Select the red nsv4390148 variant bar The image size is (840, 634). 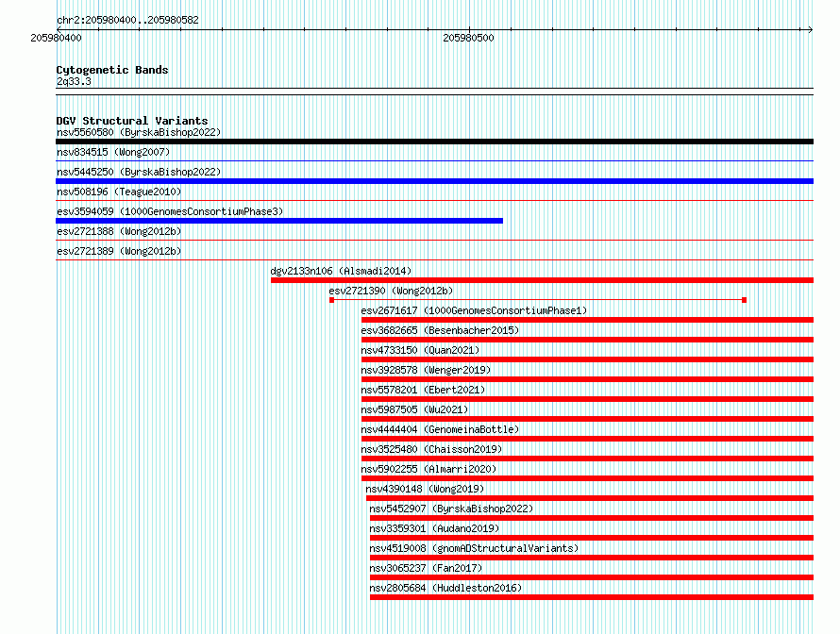pyautogui.click(x=590, y=498)
